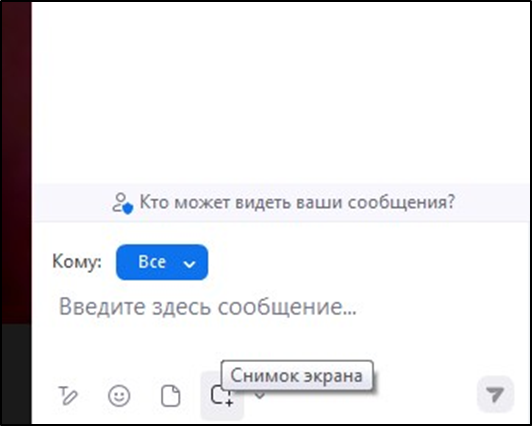This screenshot has height=426, width=532.
Task: Click the Снимок экрана tooltip
Action: 297,375
